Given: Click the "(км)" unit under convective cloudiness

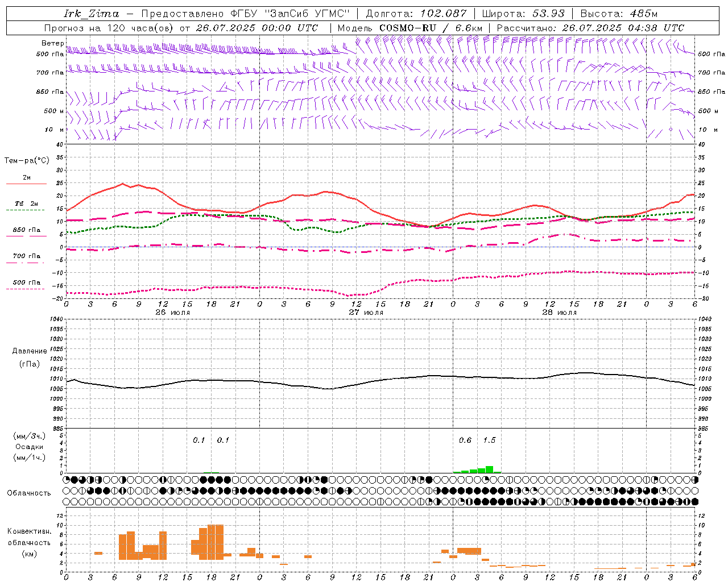Looking at the screenshot, I should (30, 554).
